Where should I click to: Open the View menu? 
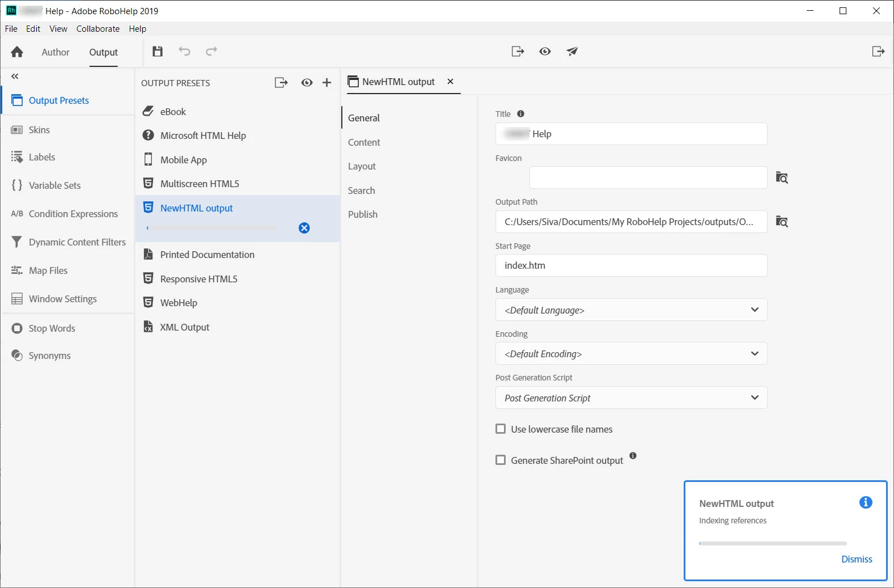(58, 28)
